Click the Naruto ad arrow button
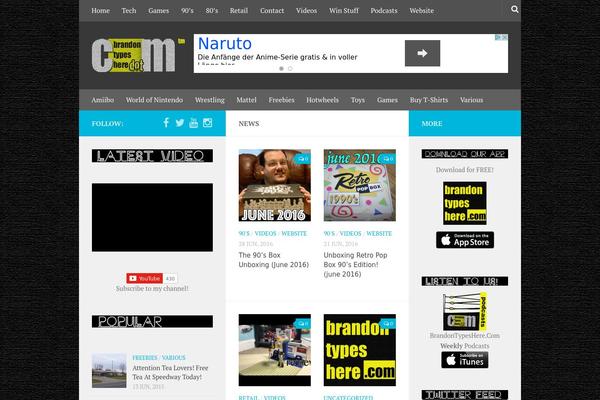 [x=422, y=53]
